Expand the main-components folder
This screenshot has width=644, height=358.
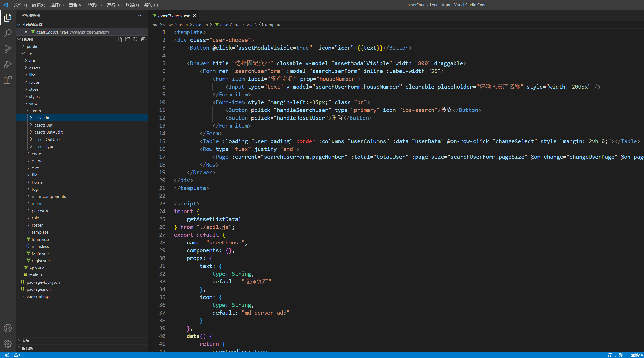[x=49, y=196]
